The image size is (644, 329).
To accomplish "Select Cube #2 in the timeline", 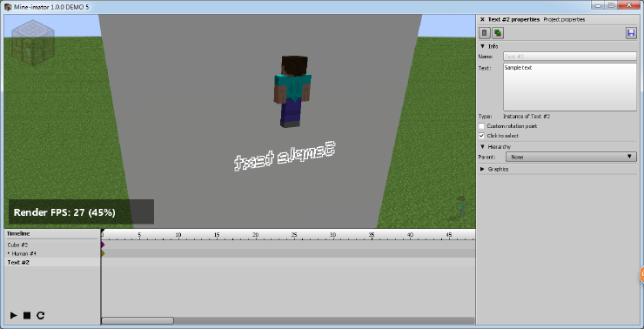I will [17, 245].
